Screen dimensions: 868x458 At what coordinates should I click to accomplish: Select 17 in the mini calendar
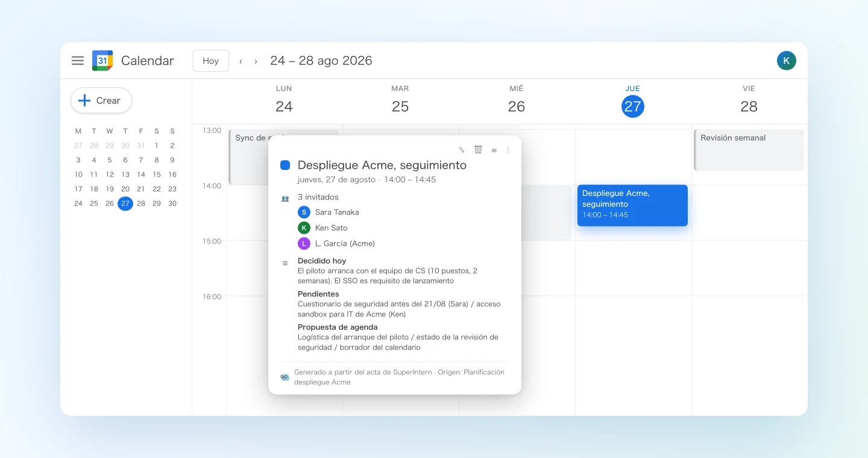(x=78, y=189)
